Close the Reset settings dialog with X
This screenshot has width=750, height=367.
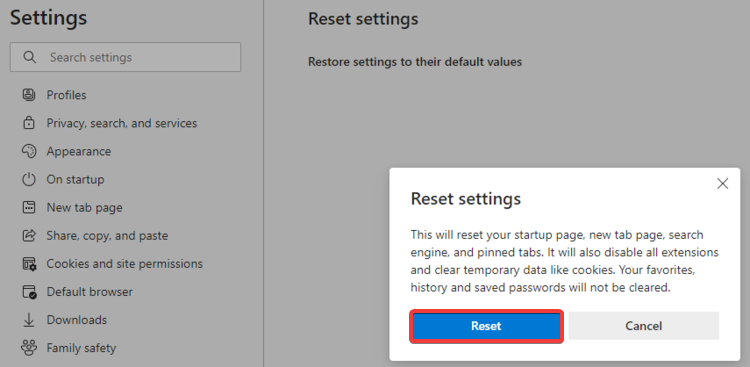[722, 184]
